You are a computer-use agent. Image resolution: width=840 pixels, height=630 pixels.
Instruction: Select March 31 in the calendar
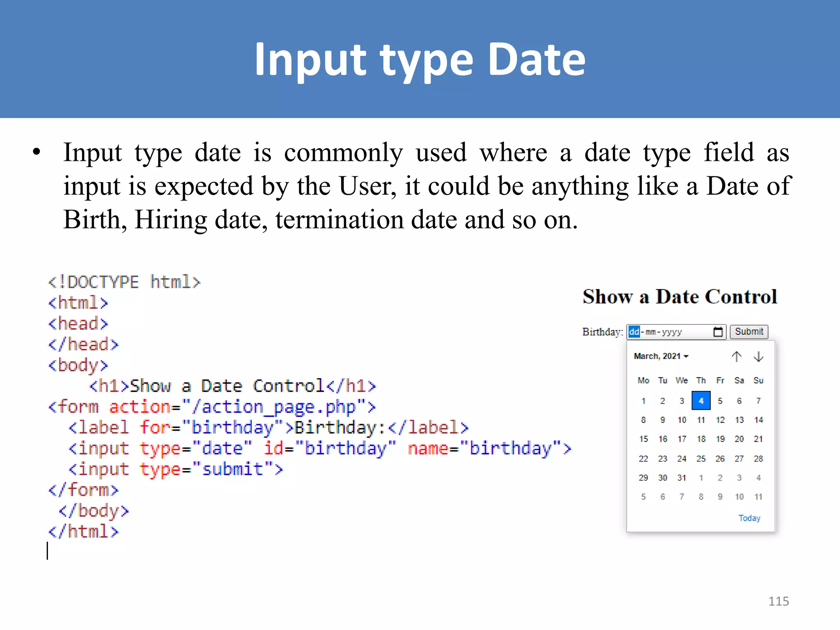(x=682, y=478)
